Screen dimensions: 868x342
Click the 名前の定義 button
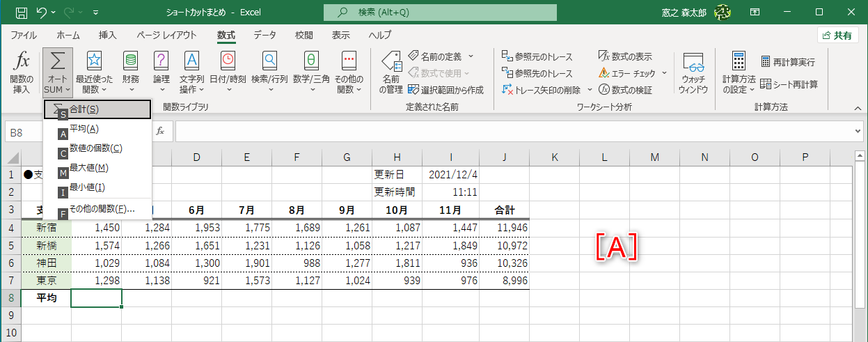(435, 56)
